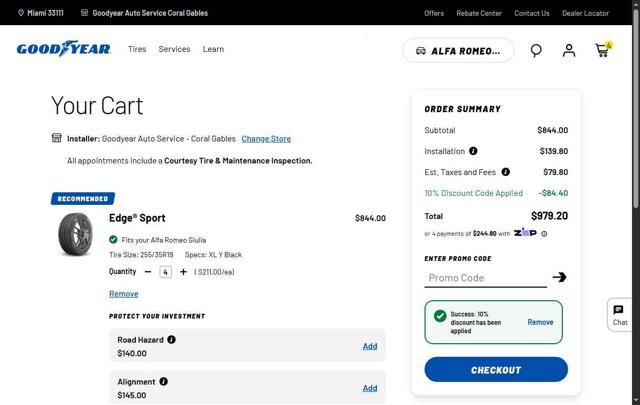640x405 pixels.
Task: Click the Subtotal value $844.00
Action: [552, 130]
